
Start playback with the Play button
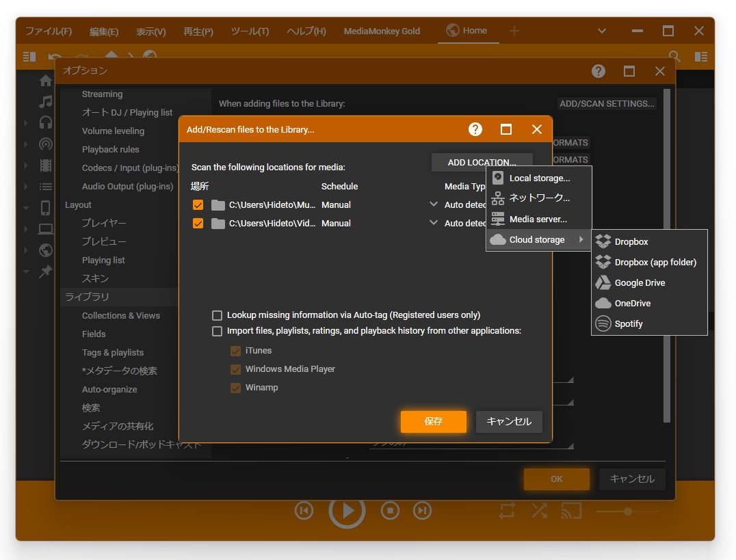(347, 510)
